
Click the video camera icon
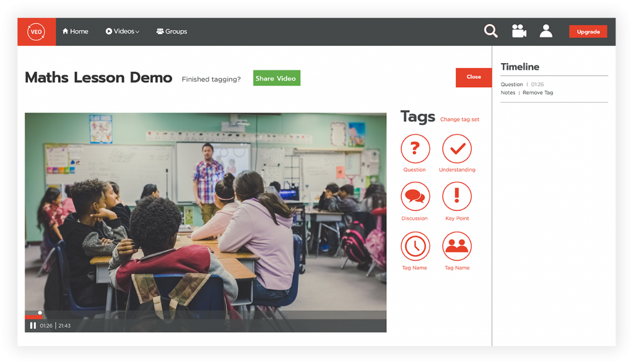click(519, 31)
